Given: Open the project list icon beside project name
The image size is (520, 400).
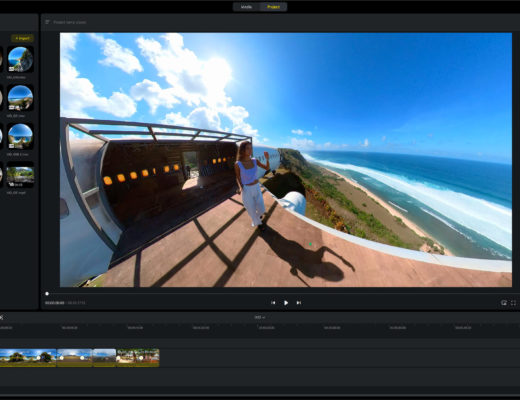Looking at the screenshot, I should [x=47, y=22].
